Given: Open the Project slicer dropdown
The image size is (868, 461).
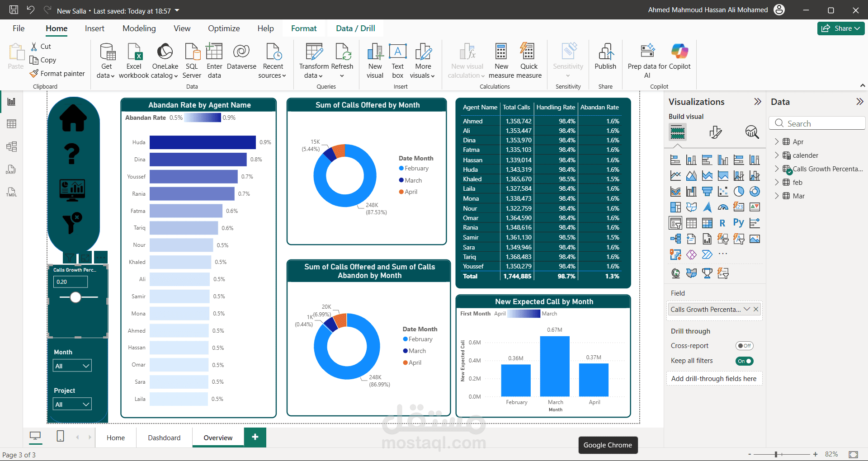Looking at the screenshot, I should tap(72, 404).
